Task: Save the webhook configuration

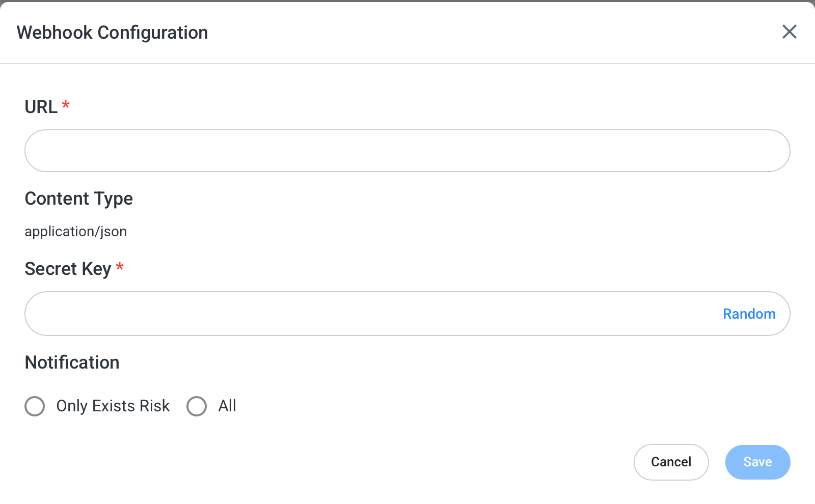Action: pyautogui.click(x=757, y=462)
